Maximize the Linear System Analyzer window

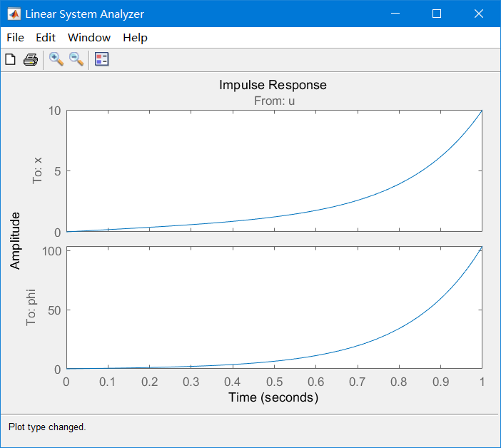coord(437,14)
